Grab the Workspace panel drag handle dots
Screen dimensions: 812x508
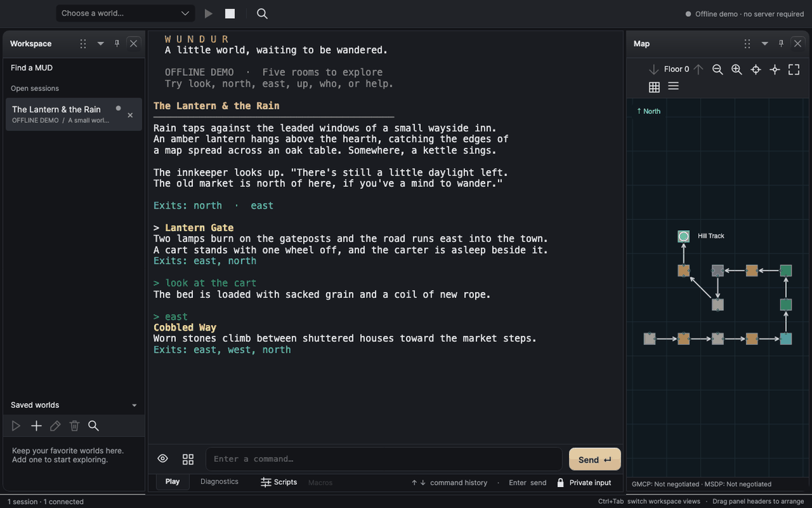tap(83, 43)
